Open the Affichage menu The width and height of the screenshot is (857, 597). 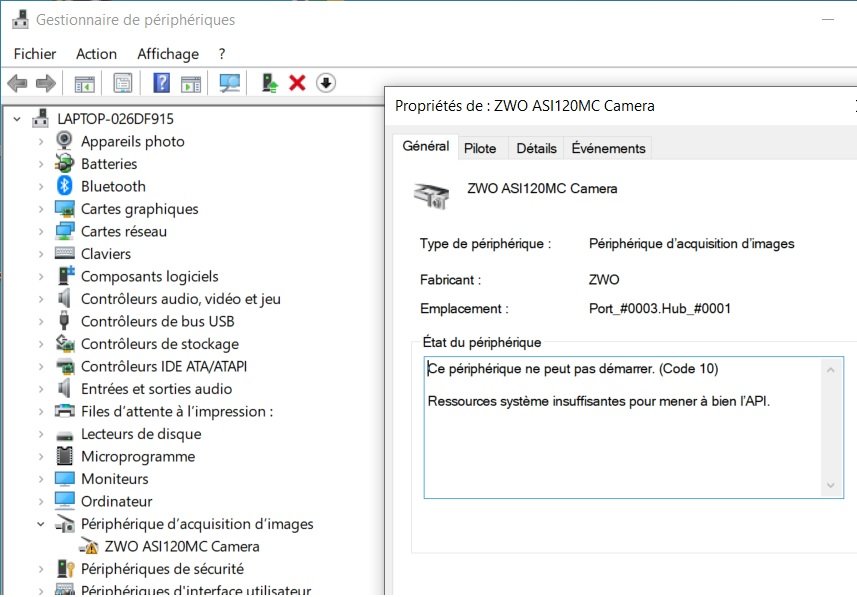[168, 54]
